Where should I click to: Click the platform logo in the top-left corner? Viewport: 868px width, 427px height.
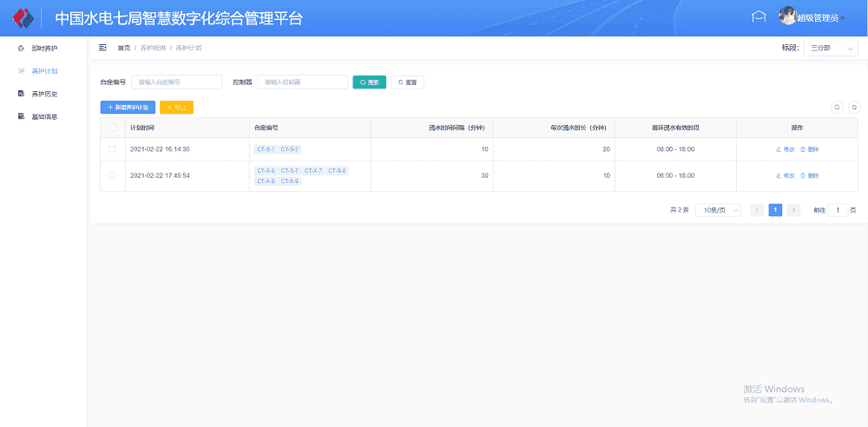pyautogui.click(x=23, y=18)
